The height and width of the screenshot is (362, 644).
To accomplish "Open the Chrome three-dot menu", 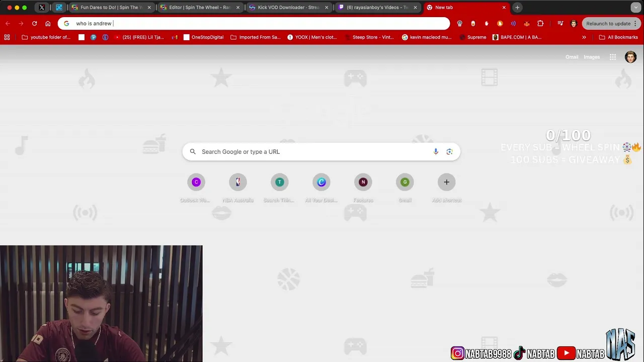I will click(636, 24).
